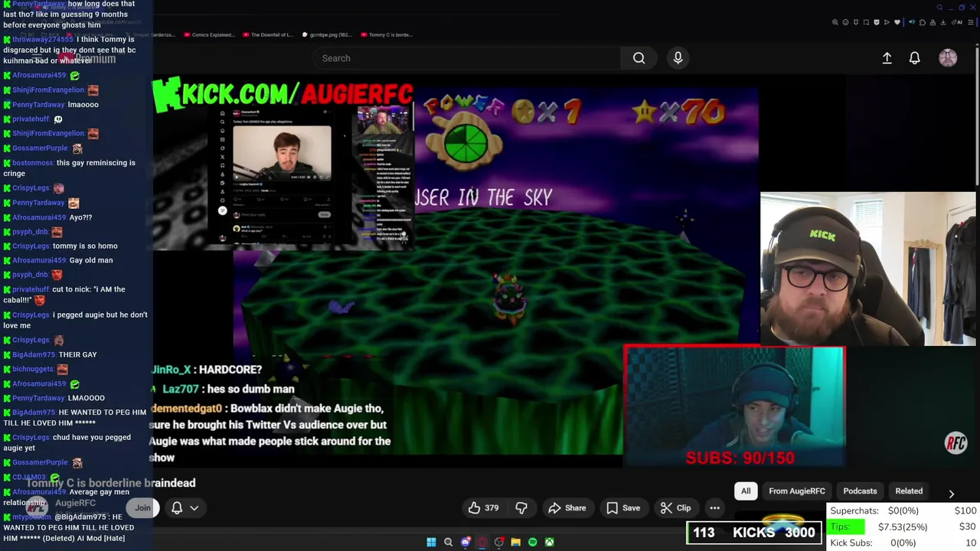Focus the YouTube Search input field

coord(467,58)
